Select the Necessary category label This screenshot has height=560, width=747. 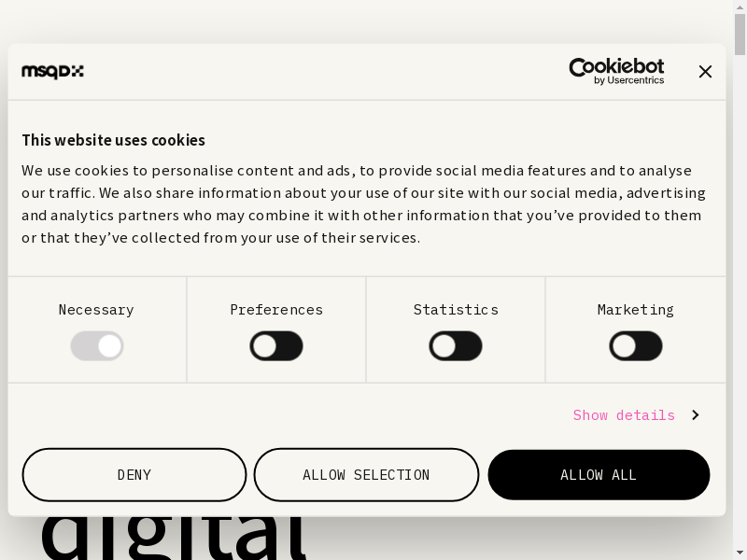(96, 310)
